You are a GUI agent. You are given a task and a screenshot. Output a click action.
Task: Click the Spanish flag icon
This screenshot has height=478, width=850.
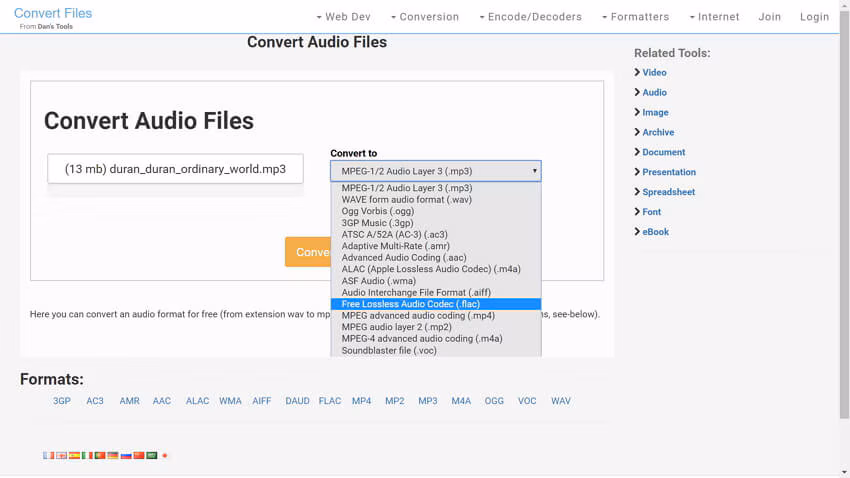pos(74,455)
